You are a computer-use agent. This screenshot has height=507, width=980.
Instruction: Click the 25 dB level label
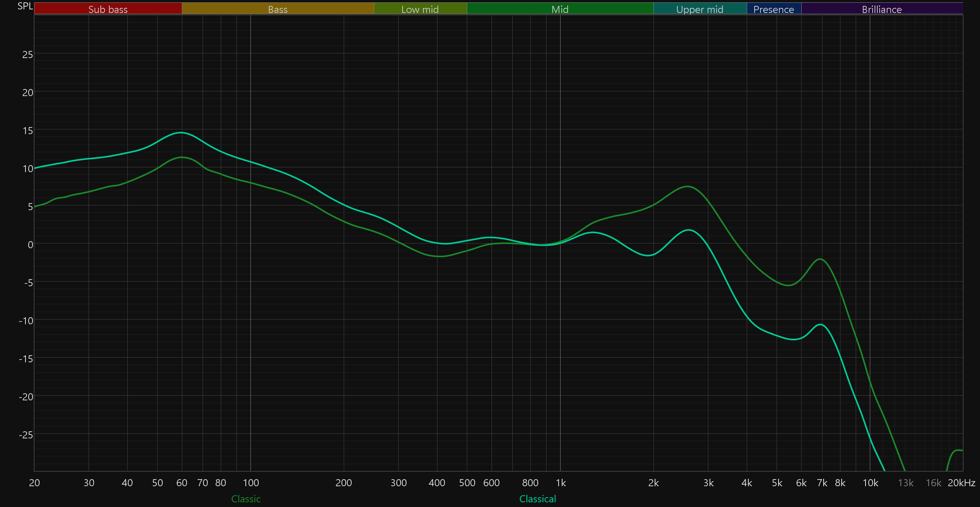pos(27,55)
